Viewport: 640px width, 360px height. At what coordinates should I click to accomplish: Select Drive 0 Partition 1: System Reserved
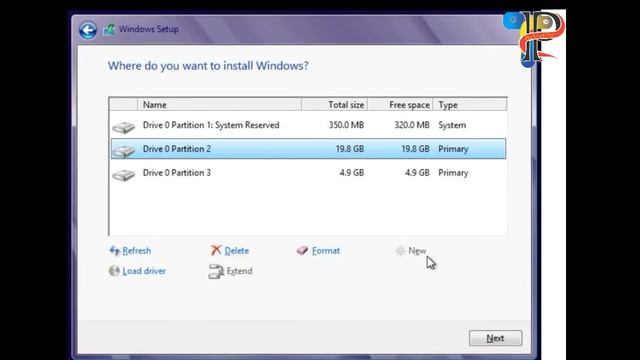[x=308, y=125]
